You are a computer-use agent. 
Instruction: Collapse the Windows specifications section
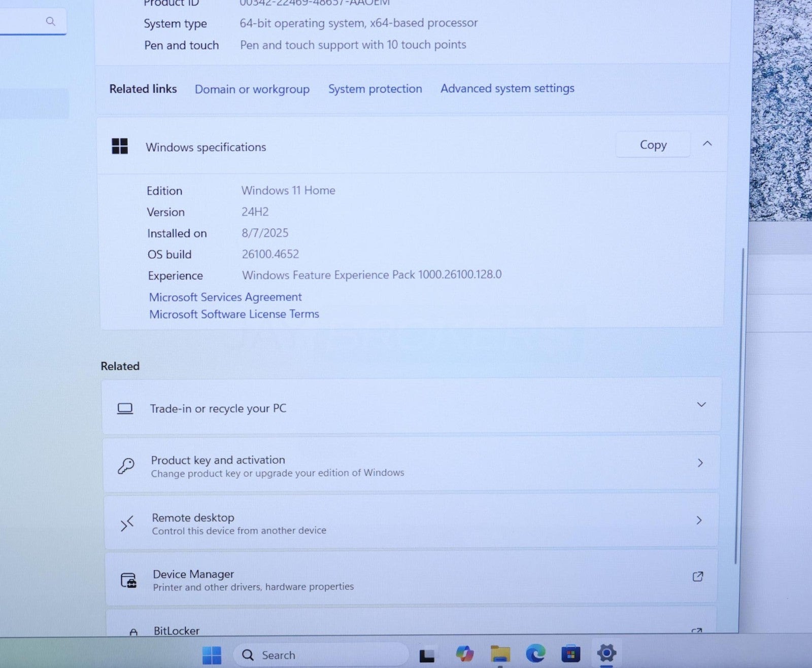(707, 144)
